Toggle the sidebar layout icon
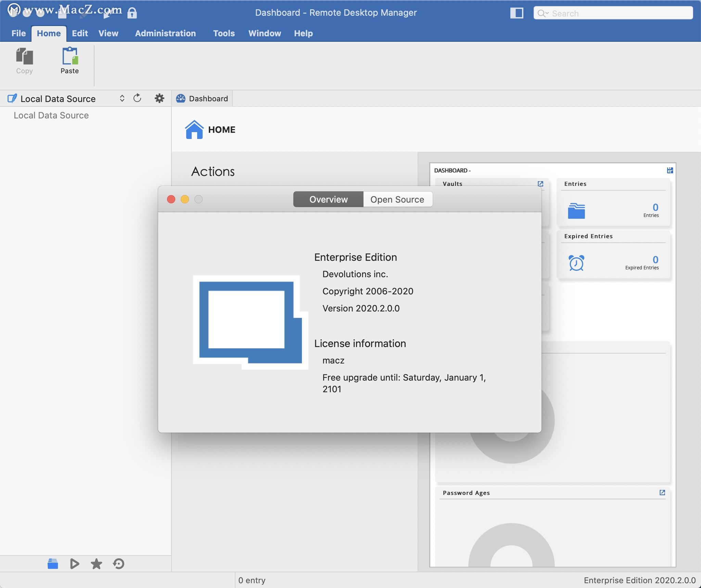701x588 pixels. 517,13
